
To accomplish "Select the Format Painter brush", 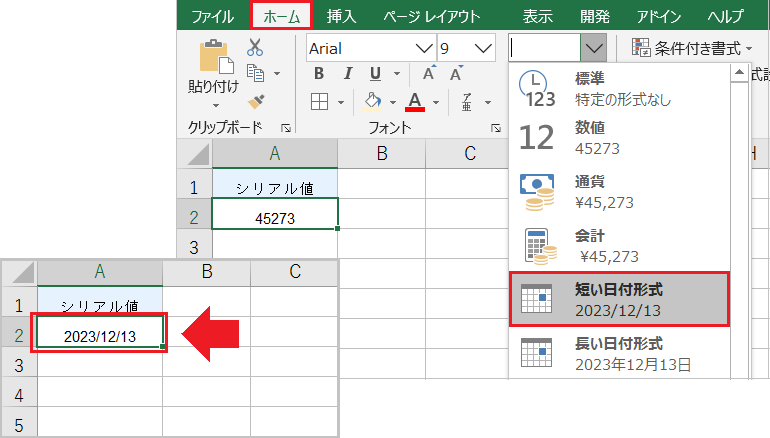I will coord(255,100).
